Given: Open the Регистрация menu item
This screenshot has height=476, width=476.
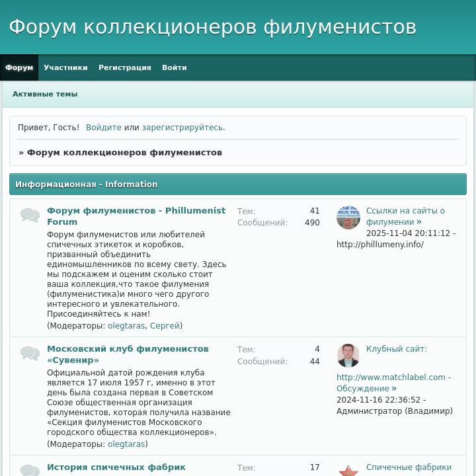Looking at the screenshot, I should tap(124, 67).
